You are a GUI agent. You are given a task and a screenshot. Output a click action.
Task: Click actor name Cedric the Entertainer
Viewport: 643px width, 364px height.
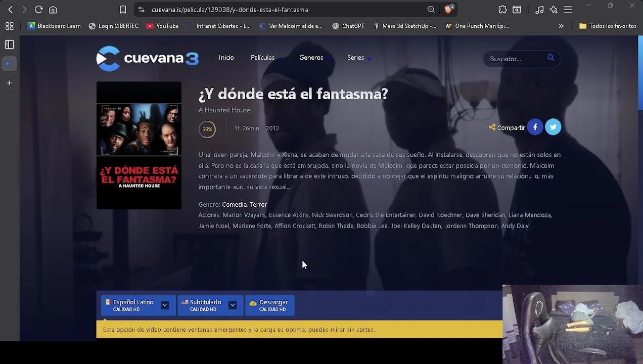click(386, 215)
